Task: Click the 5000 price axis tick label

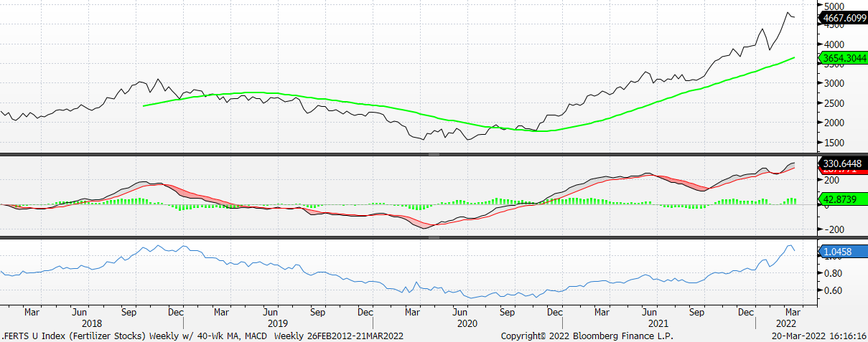Action: [x=836, y=6]
